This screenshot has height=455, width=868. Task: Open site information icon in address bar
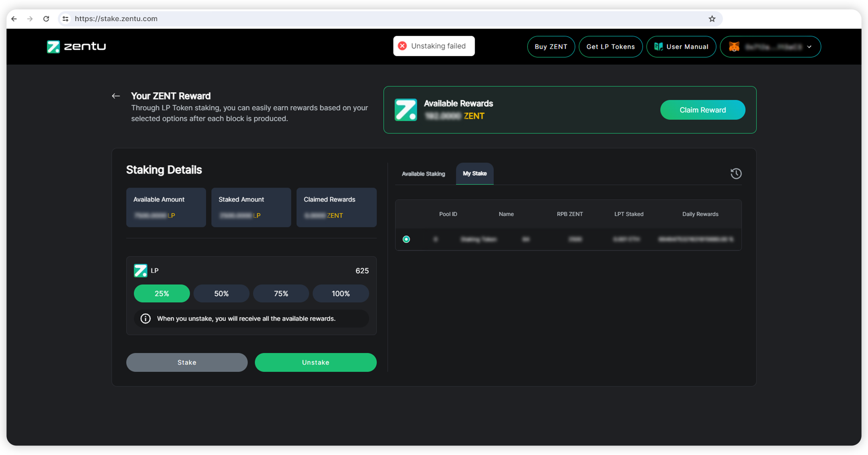pyautogui.click(x=66, y=19)
